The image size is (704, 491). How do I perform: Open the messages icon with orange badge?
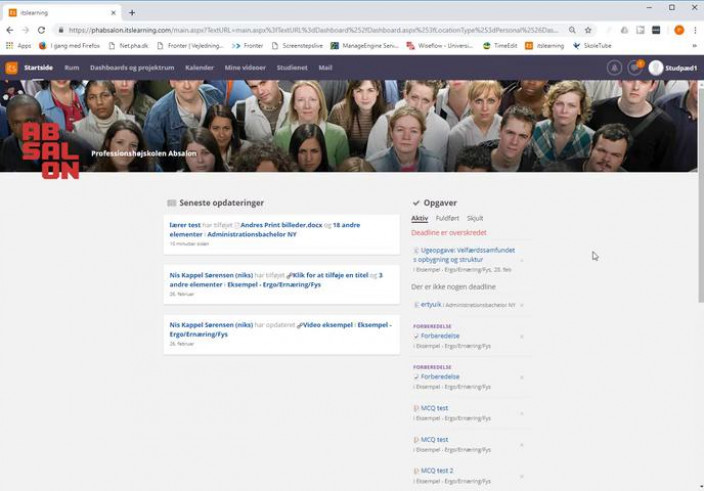click(x=634, y=67)
